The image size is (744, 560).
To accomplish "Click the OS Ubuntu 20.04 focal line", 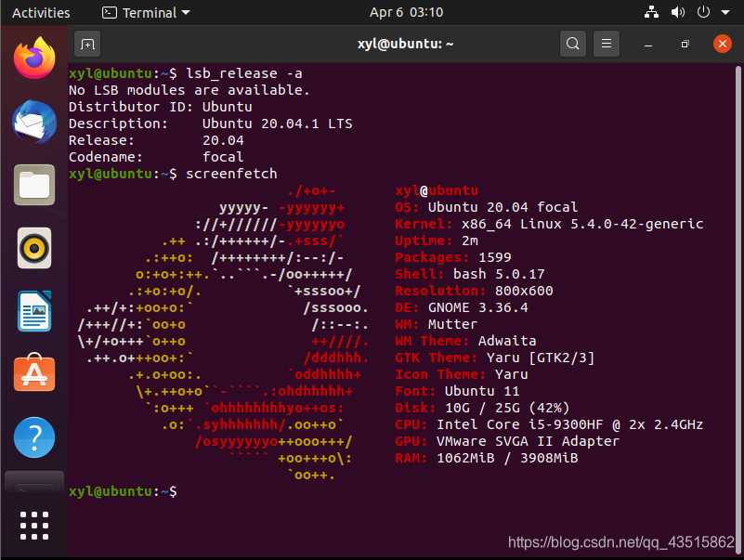I will click(487, 207).
